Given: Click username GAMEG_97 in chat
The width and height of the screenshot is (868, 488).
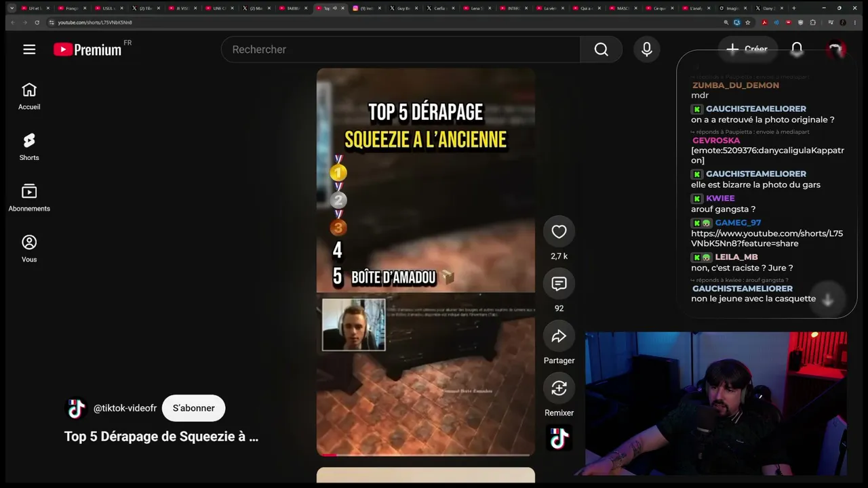Looking at the screenshot, I should pos(738,223).
